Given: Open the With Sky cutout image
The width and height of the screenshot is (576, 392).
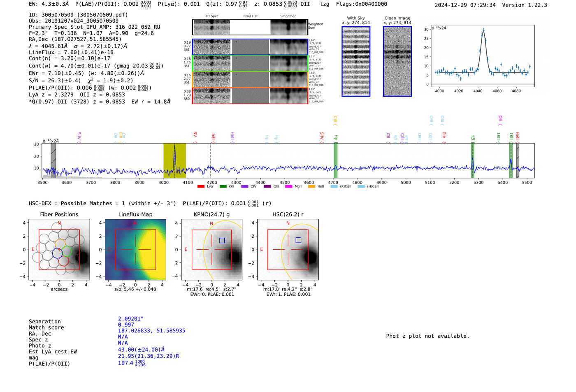Looking at the screenshot, I should tap(356, 61).
